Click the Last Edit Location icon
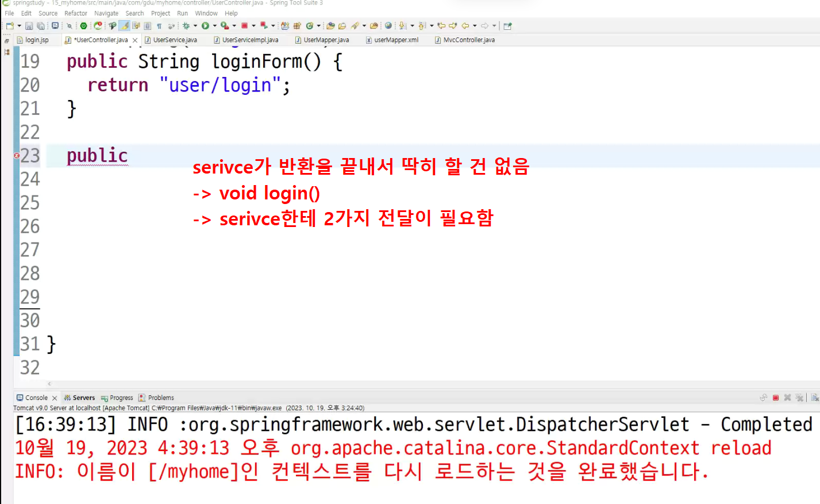Screen dimensions: 820x504 (441, 26)
